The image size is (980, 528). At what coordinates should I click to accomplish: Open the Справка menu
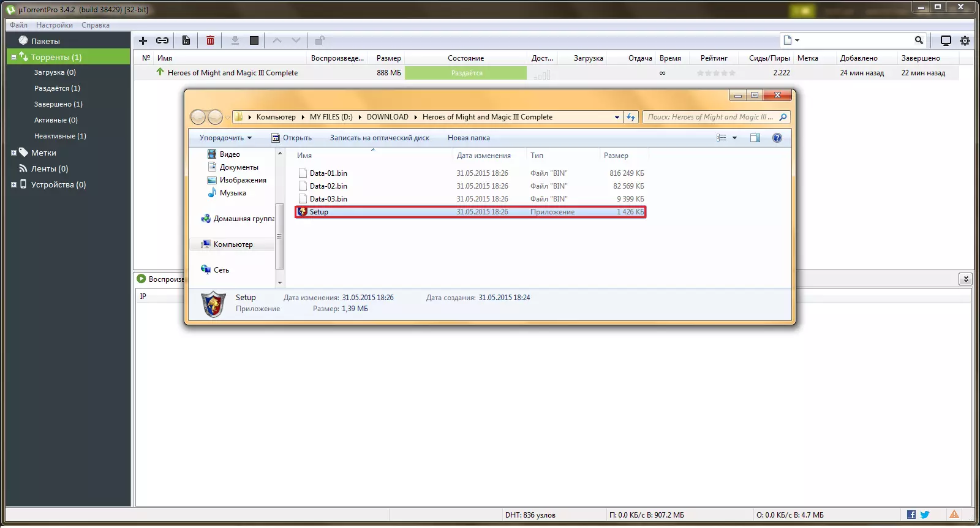96,25
